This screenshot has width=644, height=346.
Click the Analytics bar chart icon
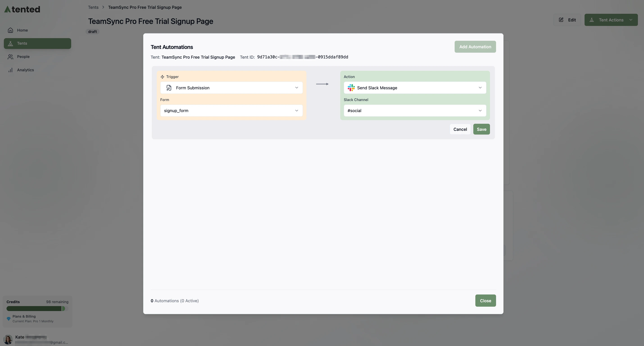click(10, 70)
